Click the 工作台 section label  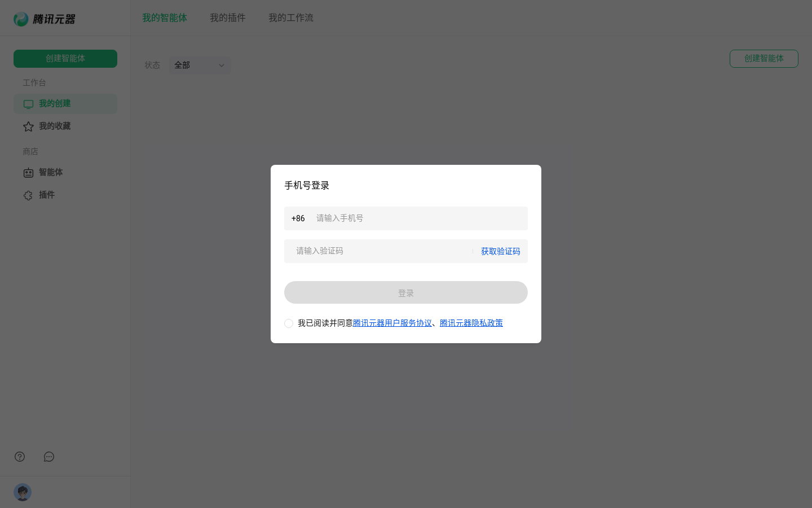click(34, 82)
